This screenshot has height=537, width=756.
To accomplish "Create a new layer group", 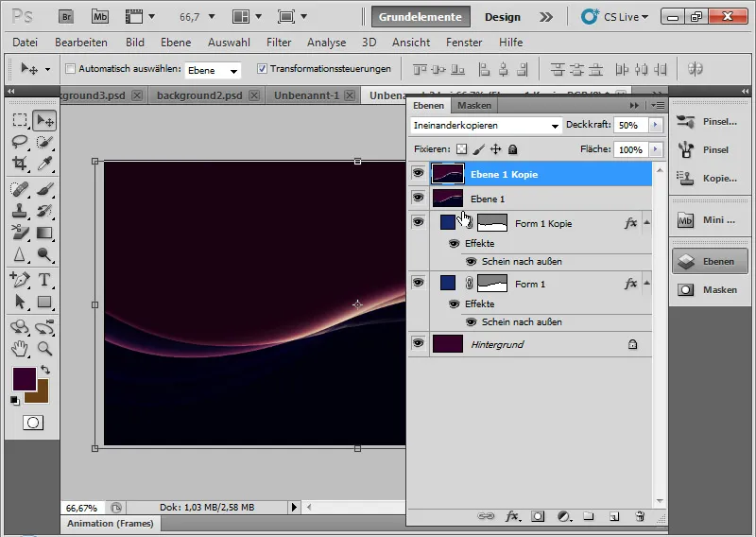I will [x=588, y=516].
